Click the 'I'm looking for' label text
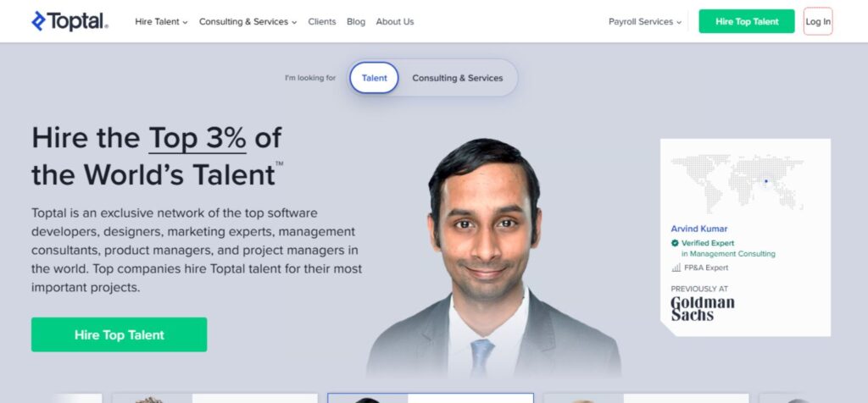This screenshot has width=868, height=403. click(x=310, y=78)
